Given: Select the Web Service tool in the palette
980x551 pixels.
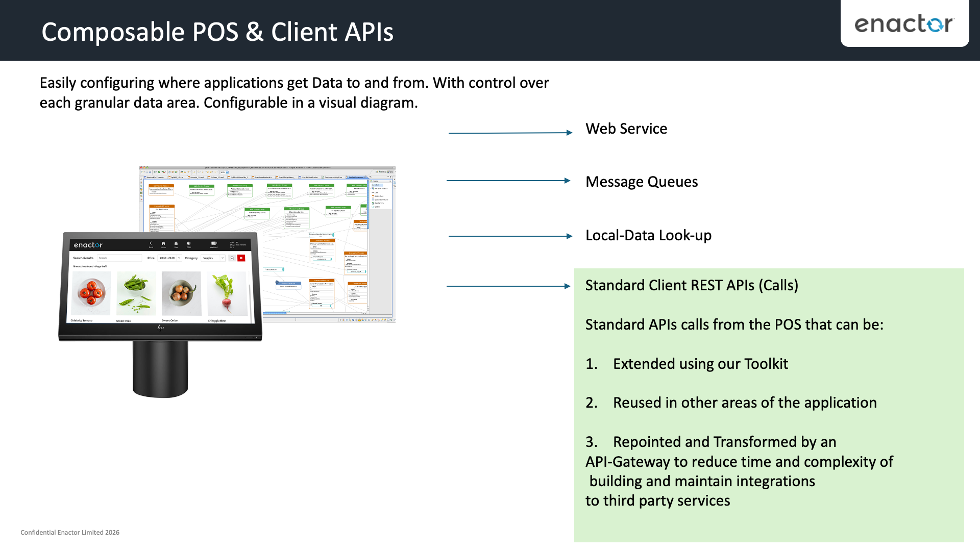Looking at the screenshot, I should point(379,203).
